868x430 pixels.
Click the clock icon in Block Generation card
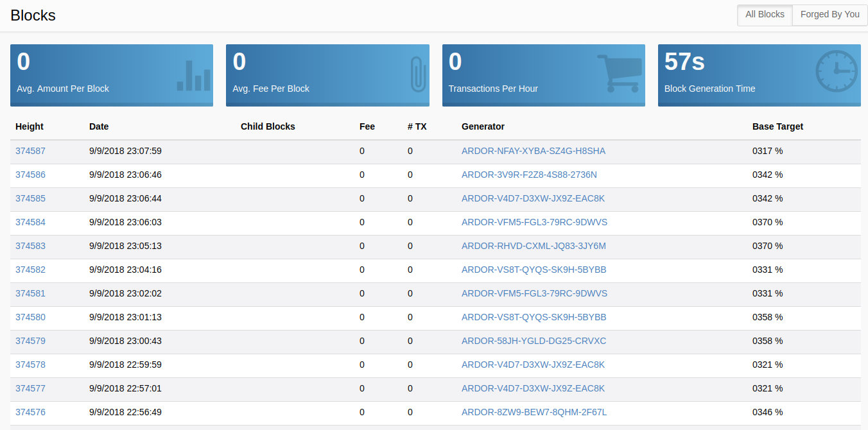[836, 71]
